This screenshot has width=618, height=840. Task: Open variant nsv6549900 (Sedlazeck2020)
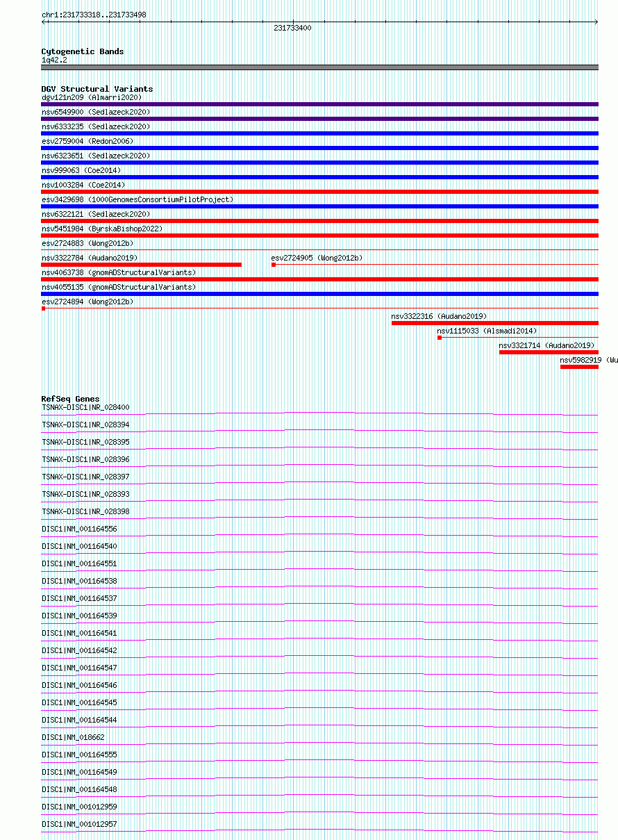point(96,112)
